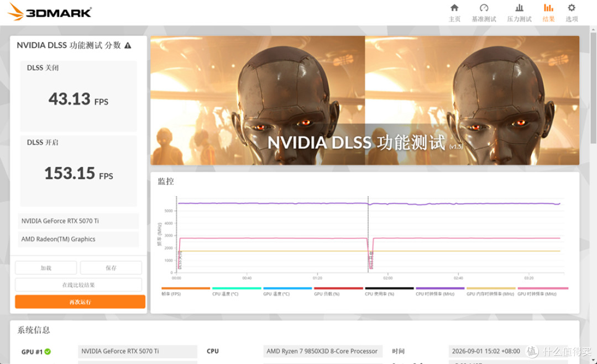Toggle the CPU usage (使用率) legend series
This screenshot has height=364, width=597.
[389, 291]
